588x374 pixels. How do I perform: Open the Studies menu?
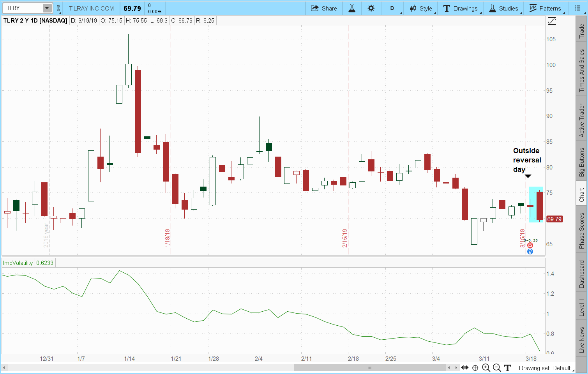503,8
